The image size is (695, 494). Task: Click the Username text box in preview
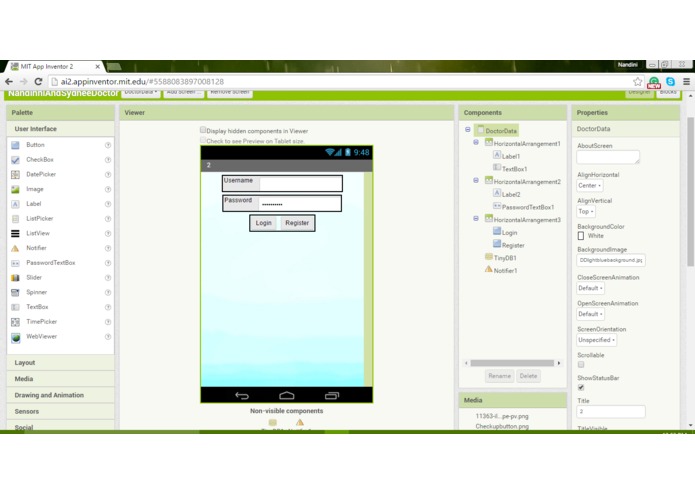click(x=301, y=183)
